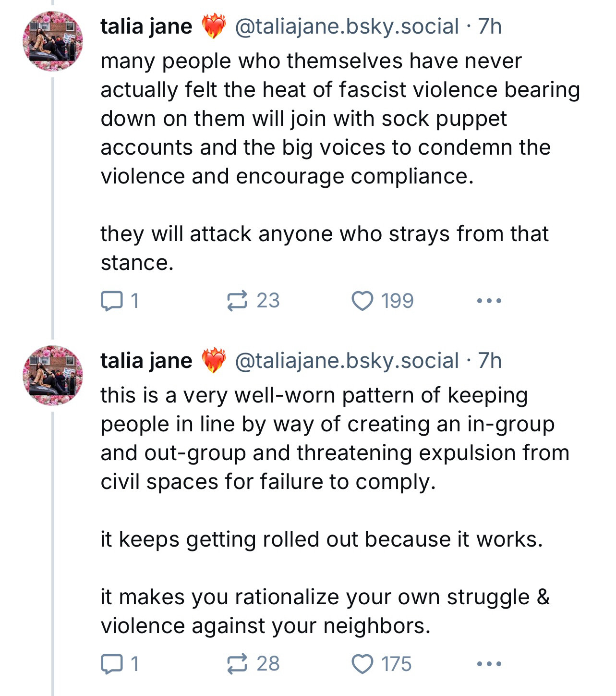Open @taliajane.bsky.social handle on second post

pos(347,361)
